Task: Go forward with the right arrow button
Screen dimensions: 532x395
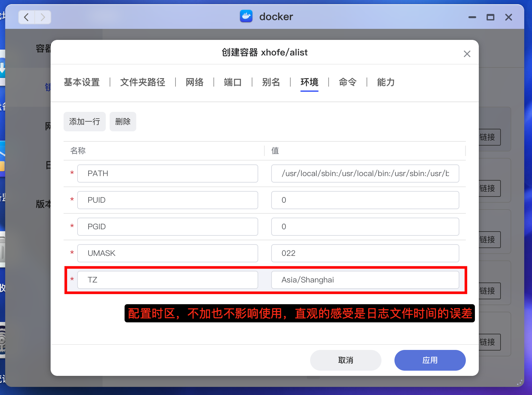Action: click(43, 17)
